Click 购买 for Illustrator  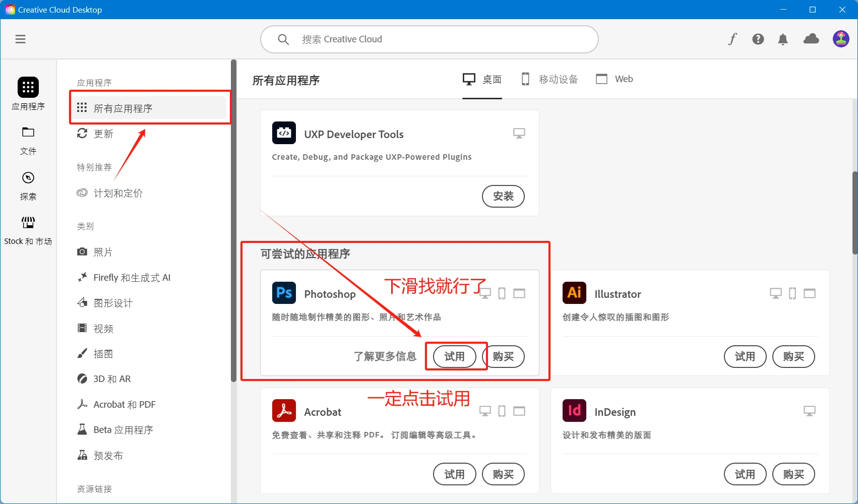click(793, 356)
